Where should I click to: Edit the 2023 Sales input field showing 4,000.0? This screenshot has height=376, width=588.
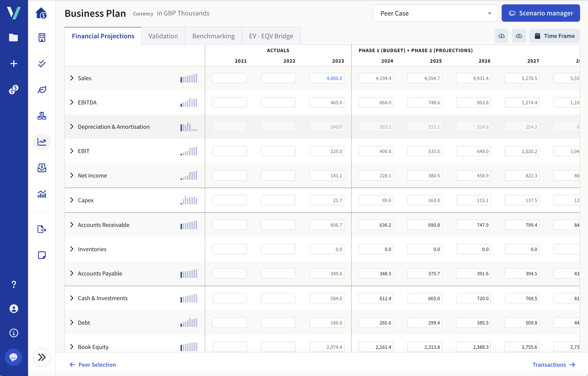(x=327, y=78)
